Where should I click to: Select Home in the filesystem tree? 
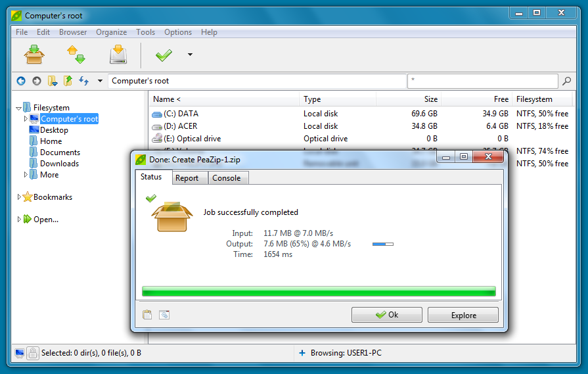click(51, 141)
